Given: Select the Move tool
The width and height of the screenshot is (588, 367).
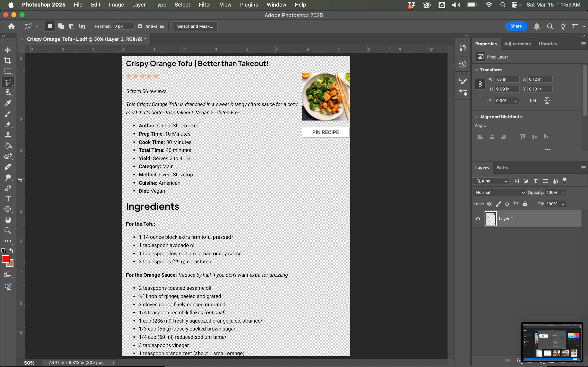Looking at the screenshot, I should point(8,50).
